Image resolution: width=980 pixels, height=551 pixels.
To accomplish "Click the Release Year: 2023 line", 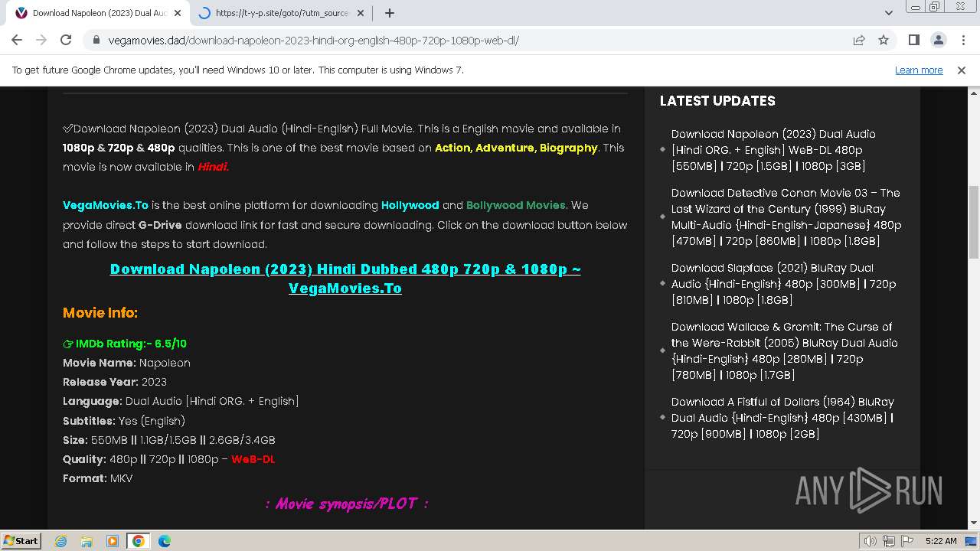I will (x=115, y=382).
